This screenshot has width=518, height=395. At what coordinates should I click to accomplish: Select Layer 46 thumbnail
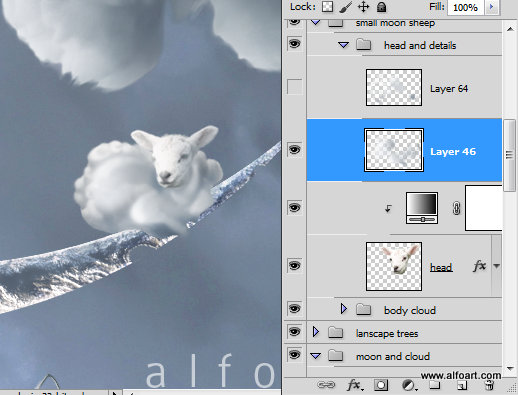(x=394, y=150)
